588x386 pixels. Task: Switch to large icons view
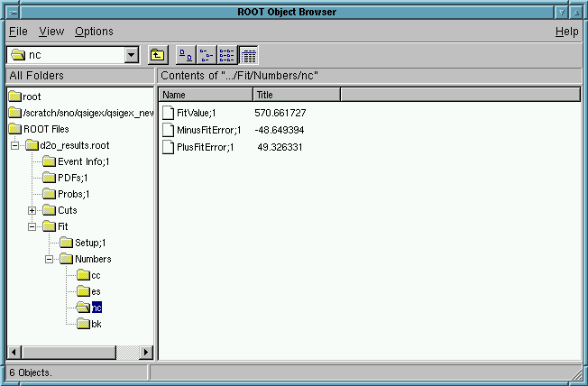[x=186, y=56]
